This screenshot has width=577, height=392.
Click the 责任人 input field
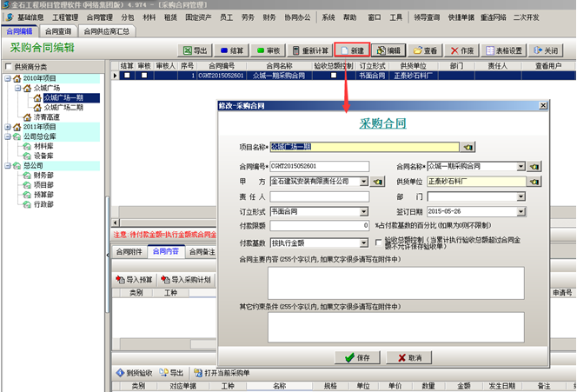[320, 196]
